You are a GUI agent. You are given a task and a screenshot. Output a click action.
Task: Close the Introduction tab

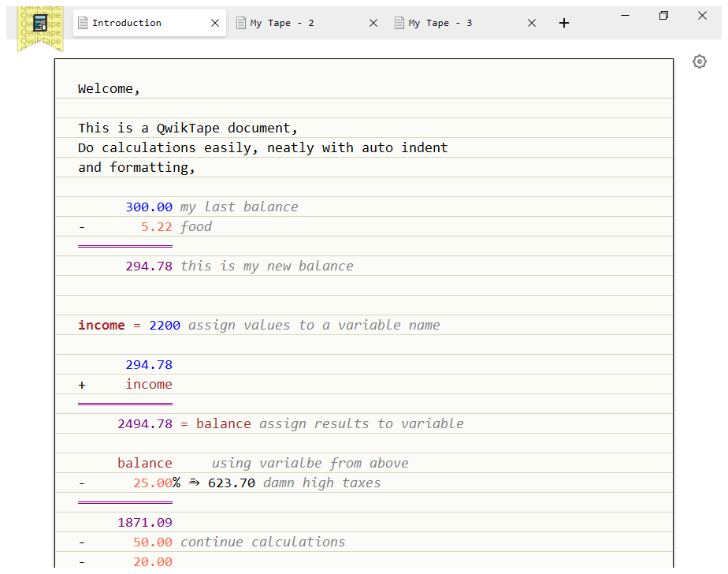(215, 24)
